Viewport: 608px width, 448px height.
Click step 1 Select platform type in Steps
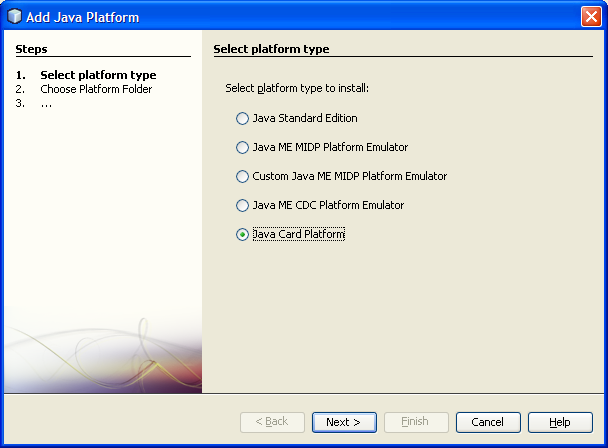(x=98, y=75)
